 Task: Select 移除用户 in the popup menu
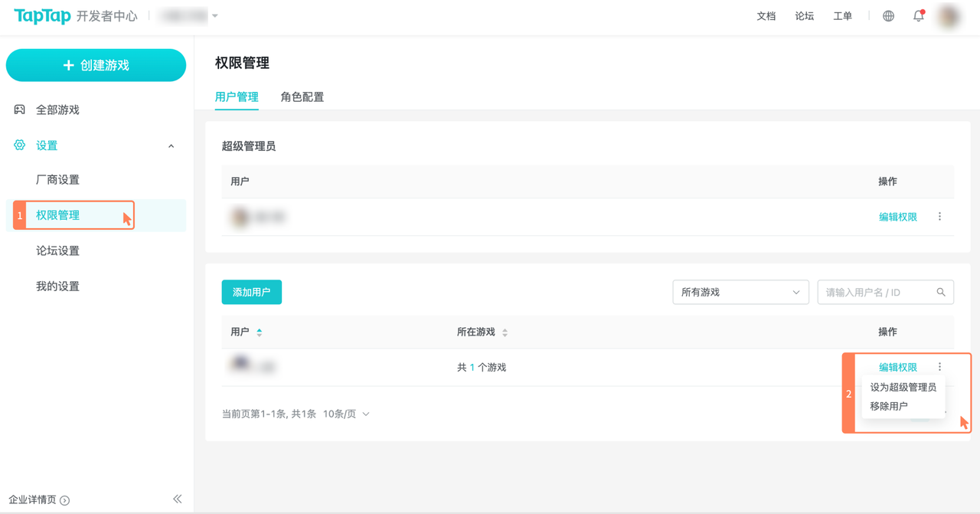[x=889, y=406]
